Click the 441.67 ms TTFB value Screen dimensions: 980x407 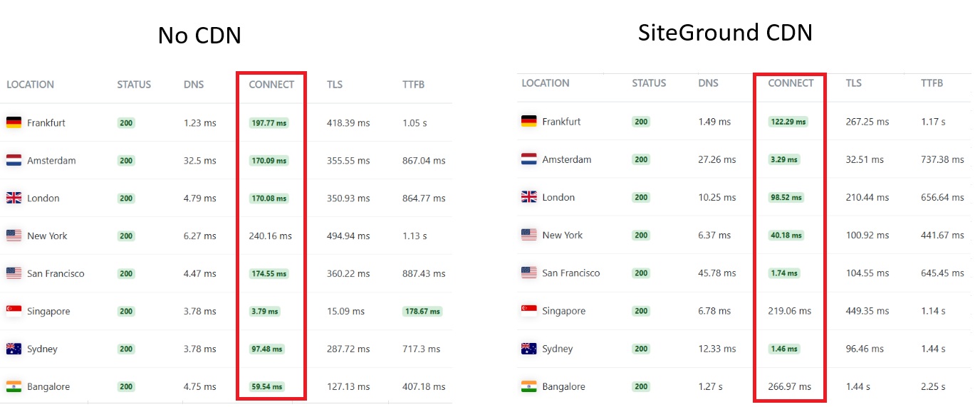tap(942, 235)
